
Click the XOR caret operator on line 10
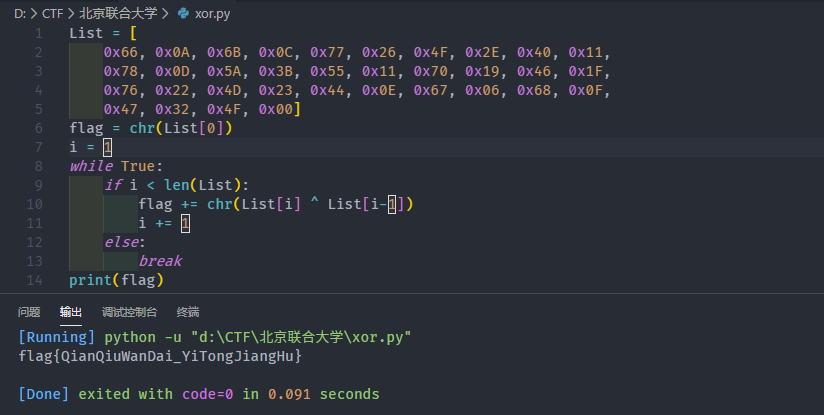pyautogui.click(x=314, y=202)
